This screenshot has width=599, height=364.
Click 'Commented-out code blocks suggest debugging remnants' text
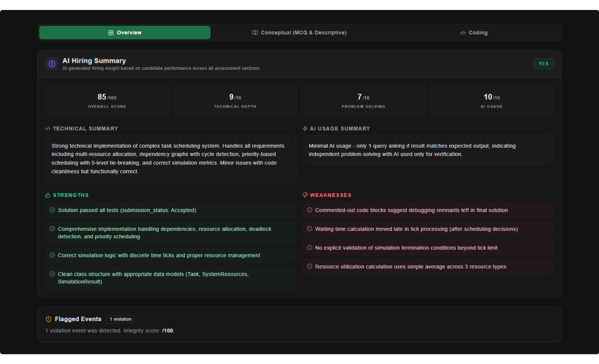[x=411, y=210]
